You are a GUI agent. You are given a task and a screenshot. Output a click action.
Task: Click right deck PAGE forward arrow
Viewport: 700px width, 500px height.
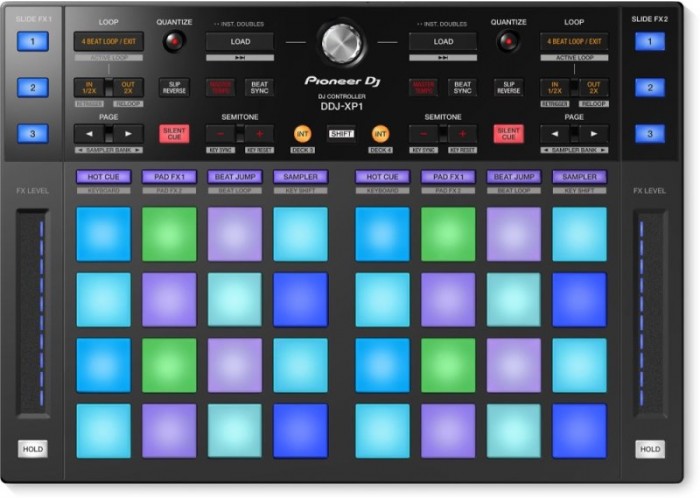coord(594,133)
